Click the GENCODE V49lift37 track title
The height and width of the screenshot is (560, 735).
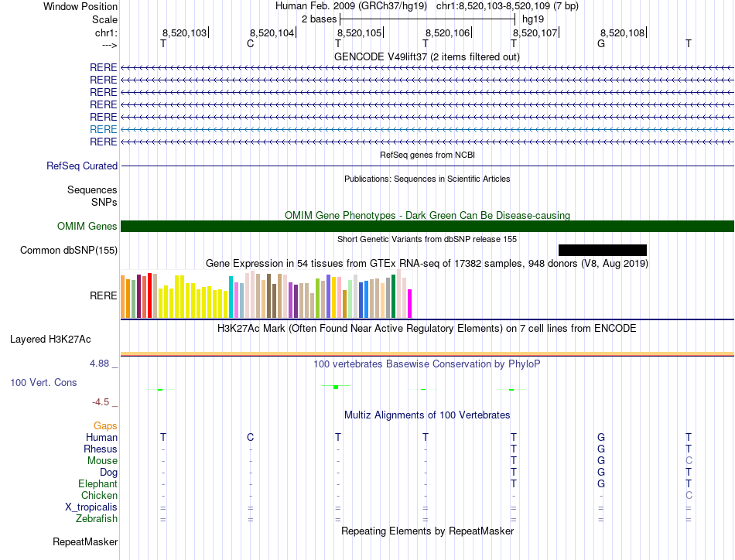tap(427, 56)
